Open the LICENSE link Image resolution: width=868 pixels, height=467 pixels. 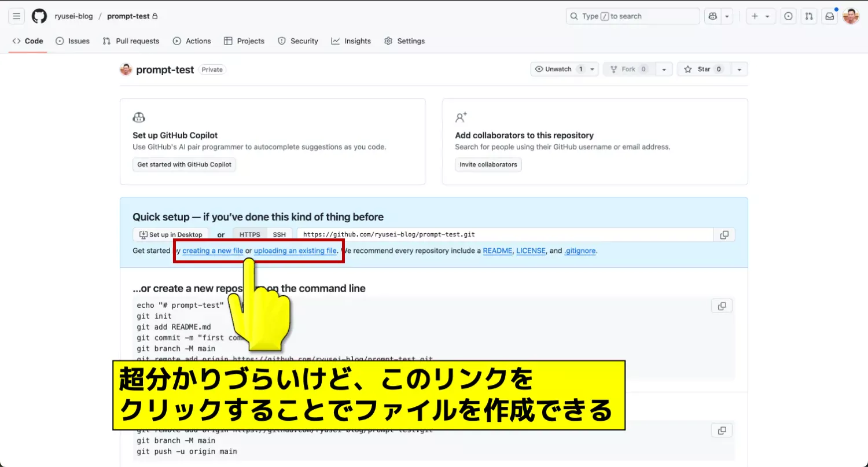click(x=531, y=251)
